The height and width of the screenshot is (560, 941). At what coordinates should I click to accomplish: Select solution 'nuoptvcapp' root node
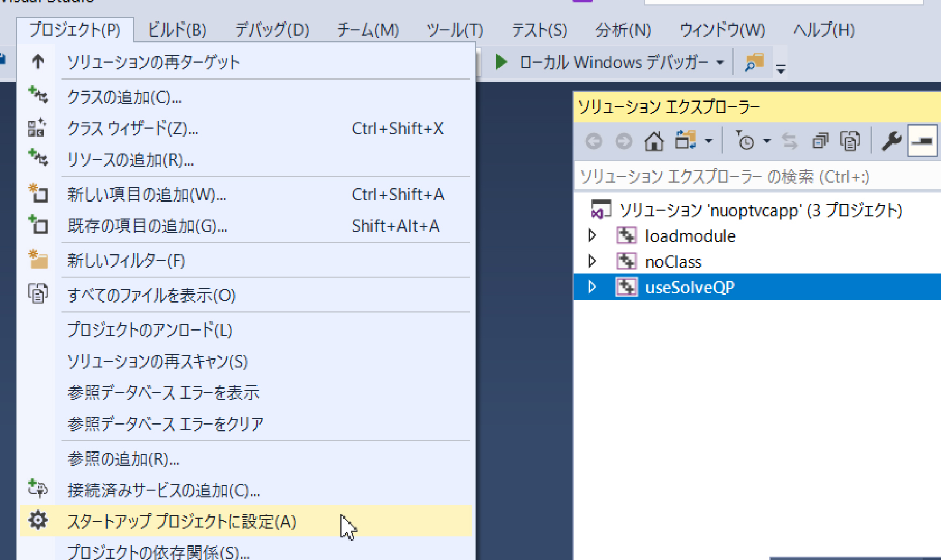[x=760, y=210]
